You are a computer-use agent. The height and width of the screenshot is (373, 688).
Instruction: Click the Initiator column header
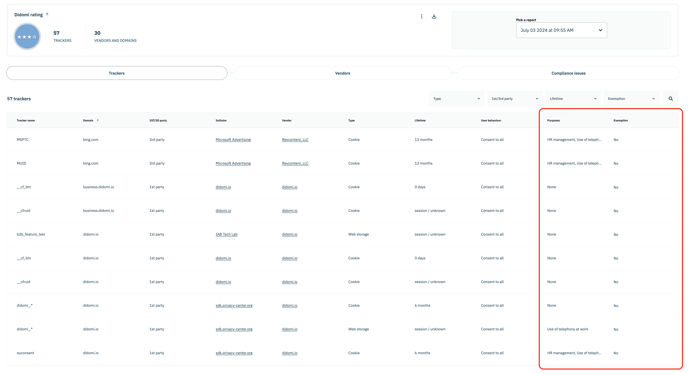tap(221, 120)
